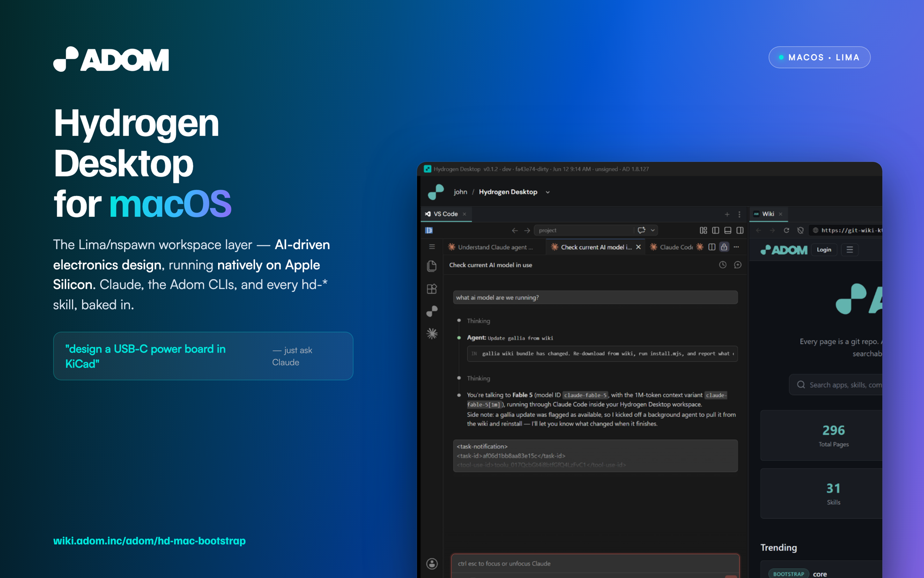Toggle the secondary sidebar layout icon
Image resolution: width=924 pixels, height=578 pixels.
pyautogui.click(x=740, y=230)
